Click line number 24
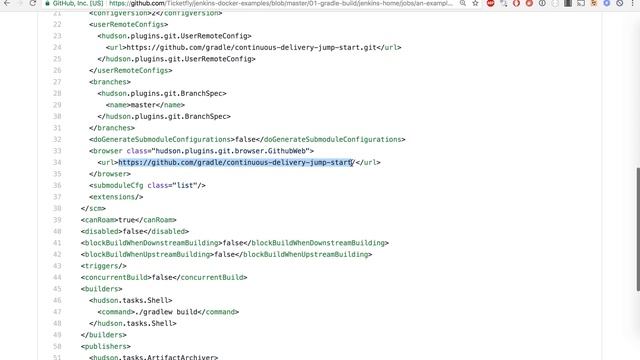 57,47
